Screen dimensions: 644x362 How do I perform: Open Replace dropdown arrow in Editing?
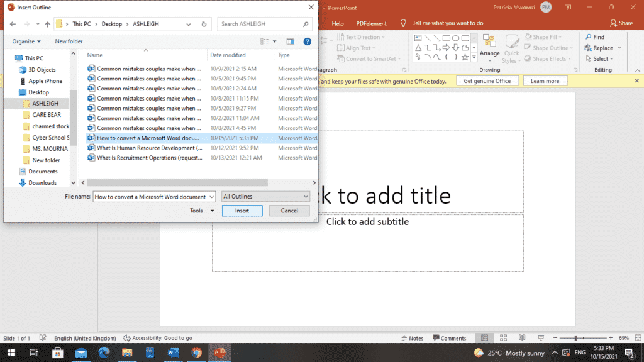619,48
